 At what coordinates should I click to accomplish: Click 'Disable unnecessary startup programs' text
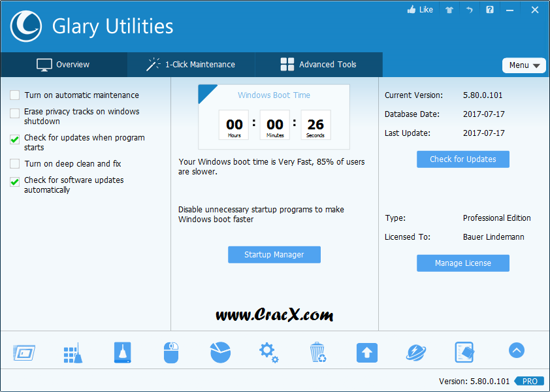coord(261,214)
